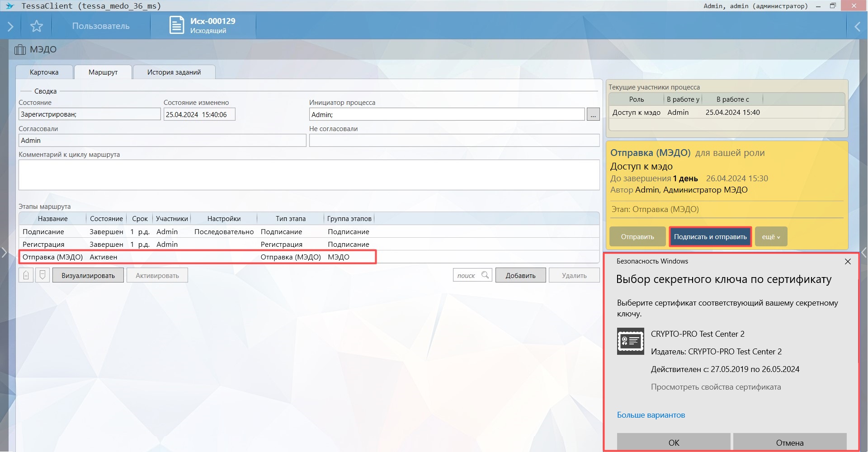Viewport: 868px width, 452px height.
Task: Expand the 'ещё' task actions dropdown
Action: click(x=771, y=237)
